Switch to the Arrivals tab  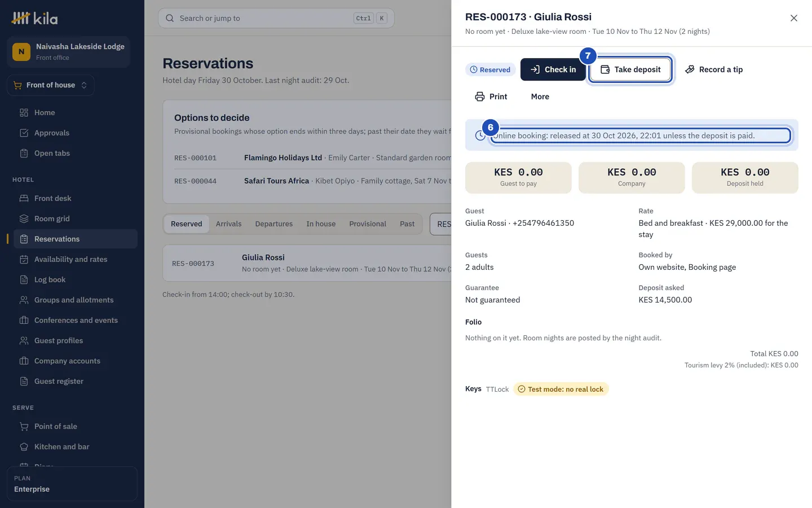click(228, 224)
